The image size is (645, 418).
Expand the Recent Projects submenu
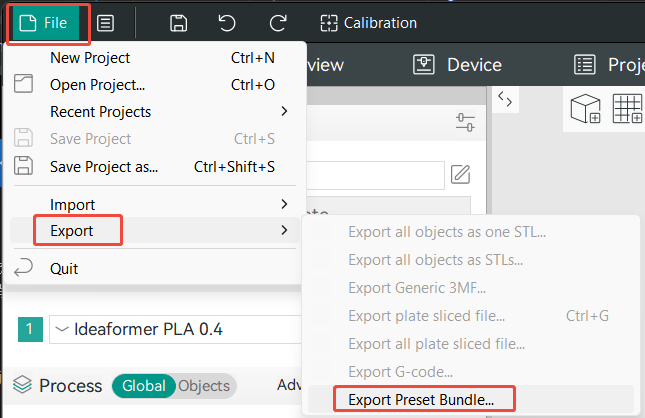pyautogui.click(x=154, y=111)
